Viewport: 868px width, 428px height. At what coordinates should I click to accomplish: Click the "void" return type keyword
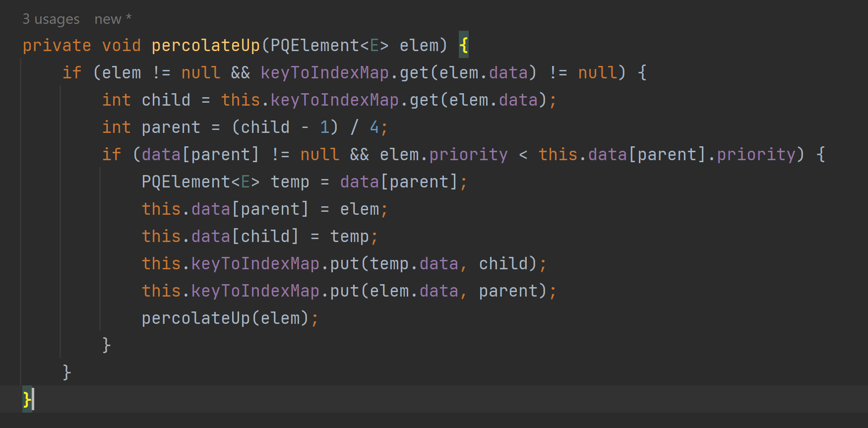coord(122,46)
